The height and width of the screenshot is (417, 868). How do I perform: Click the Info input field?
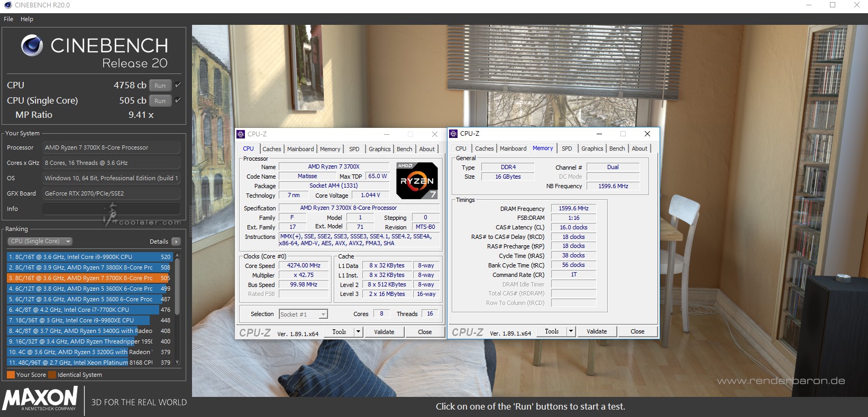click(112, 209)
